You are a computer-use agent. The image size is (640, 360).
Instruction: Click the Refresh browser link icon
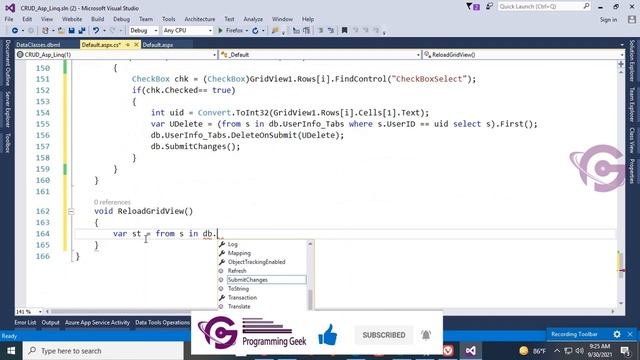[256, 31]
